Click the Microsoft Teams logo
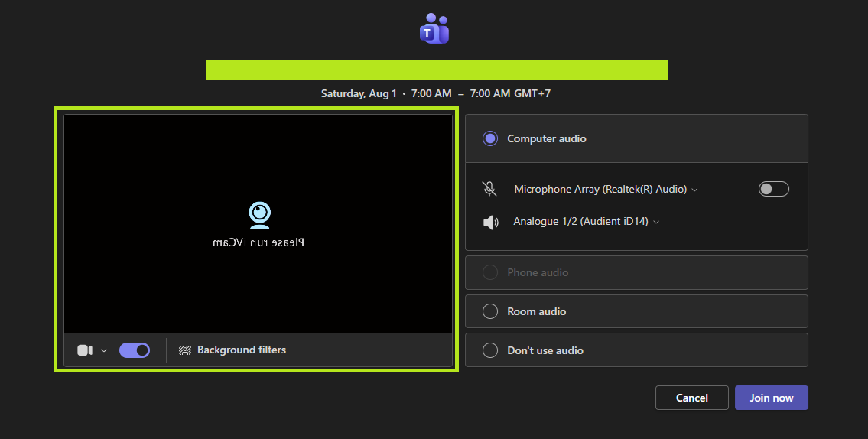 434,28
